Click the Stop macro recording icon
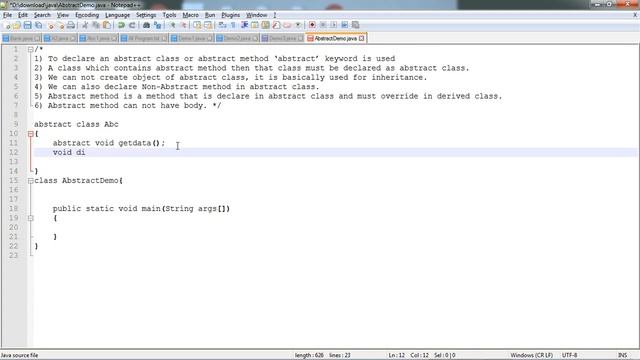The height and width of the screenshot is (360, 640). [x=323, y=25]
